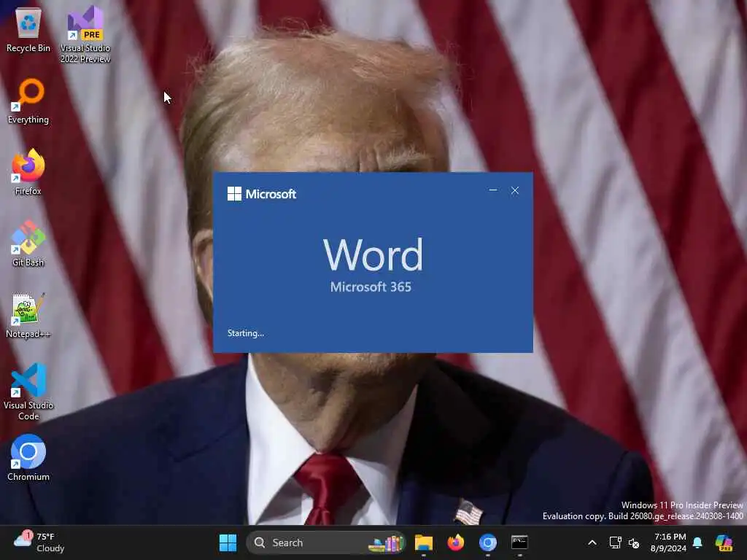Open the notifications bell icon

(x=697, y=542)
